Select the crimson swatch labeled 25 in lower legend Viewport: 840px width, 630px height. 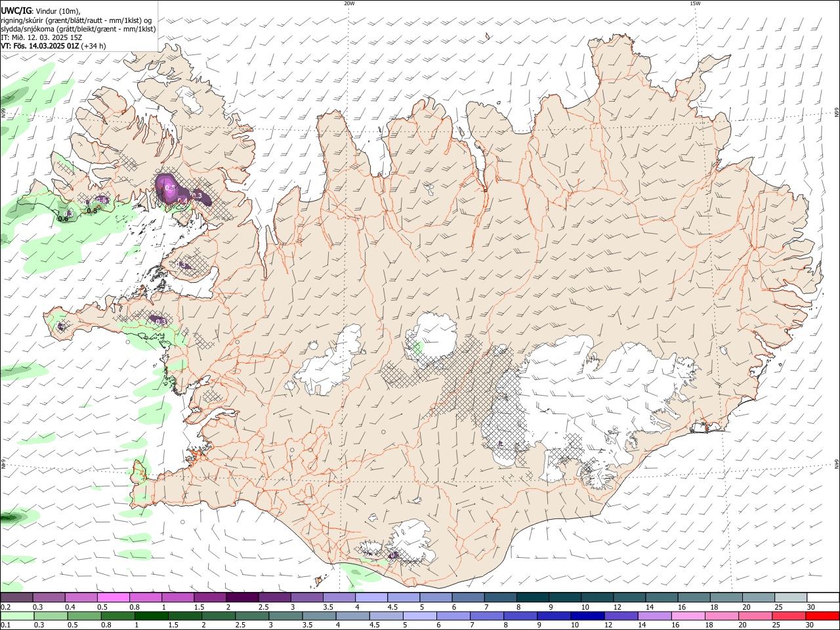788,616
